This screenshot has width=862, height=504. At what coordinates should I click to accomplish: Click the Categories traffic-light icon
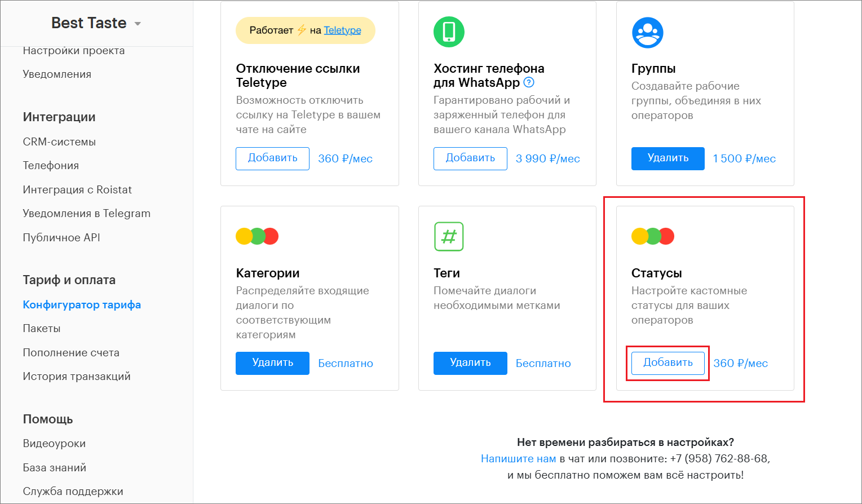pos(257,236)
